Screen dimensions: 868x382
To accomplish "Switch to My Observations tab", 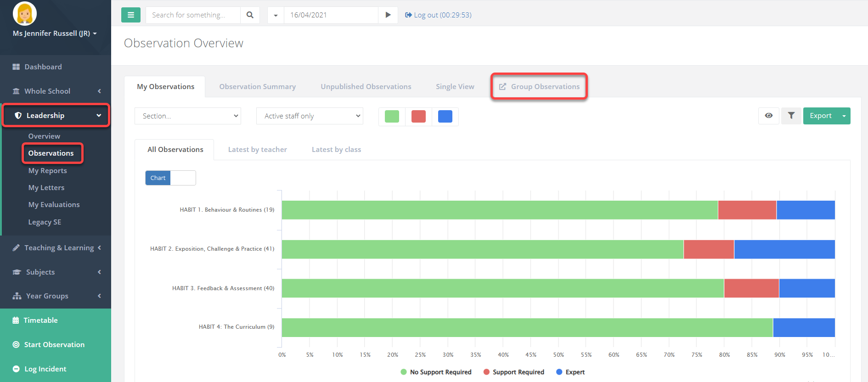I will pyautogui.click(x=165, y=86).
